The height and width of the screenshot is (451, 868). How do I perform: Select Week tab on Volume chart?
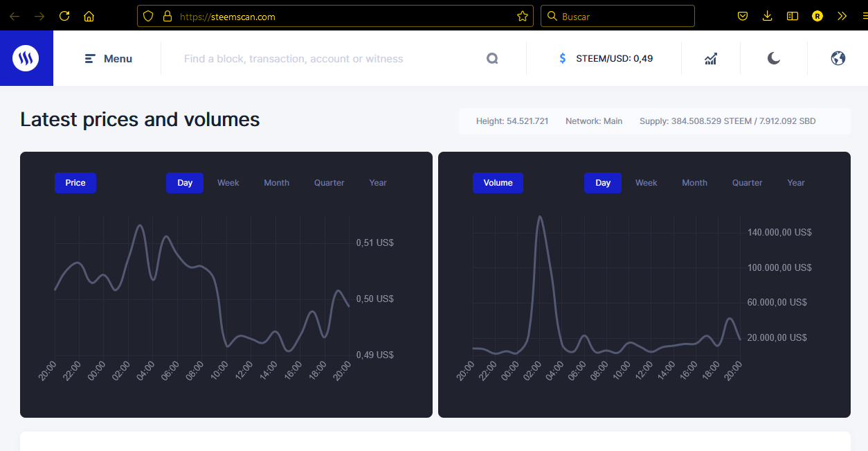pyautogui.click(x=647, y=183)
